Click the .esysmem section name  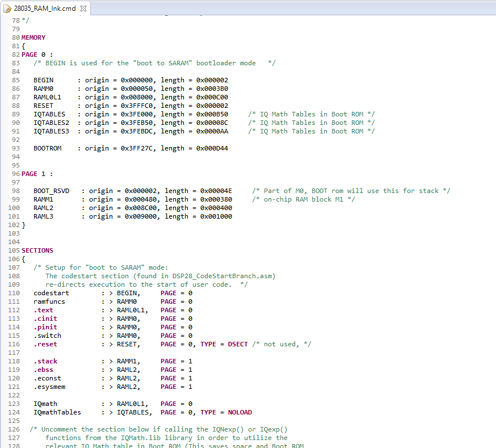click(49, 387)
